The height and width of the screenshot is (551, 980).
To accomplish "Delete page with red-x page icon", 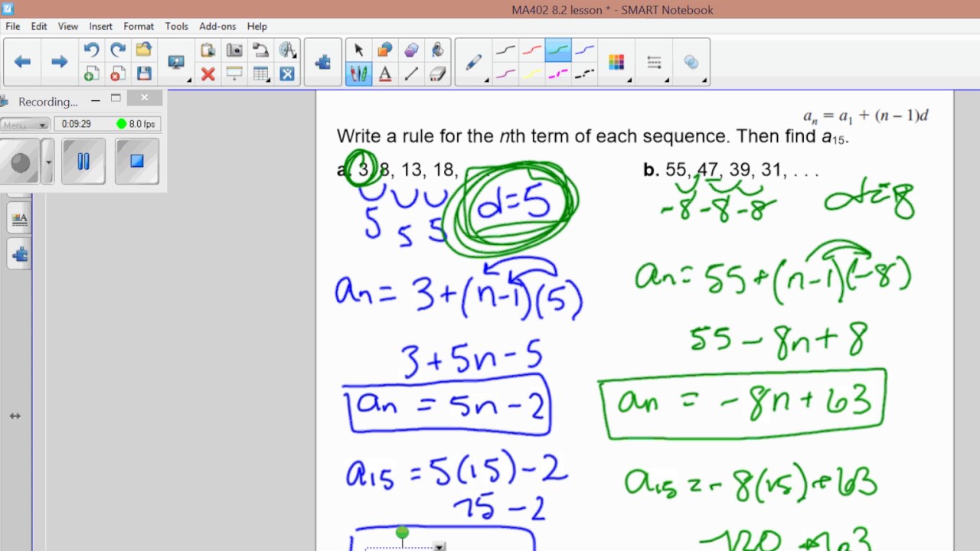I will [x=117, y=74].
